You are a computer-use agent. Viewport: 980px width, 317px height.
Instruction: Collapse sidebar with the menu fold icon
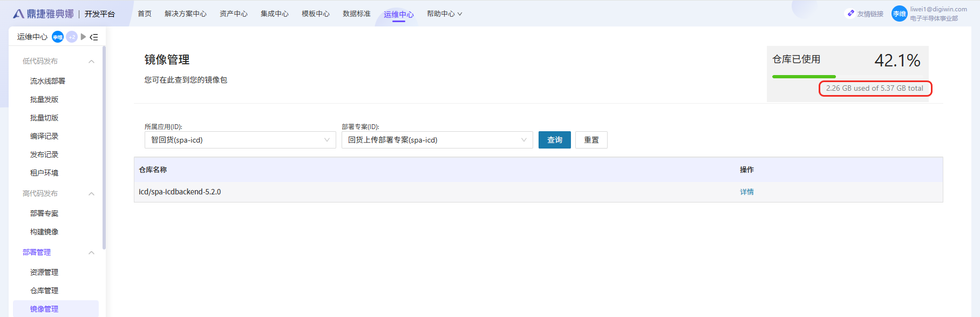click(x=94, y=37)
